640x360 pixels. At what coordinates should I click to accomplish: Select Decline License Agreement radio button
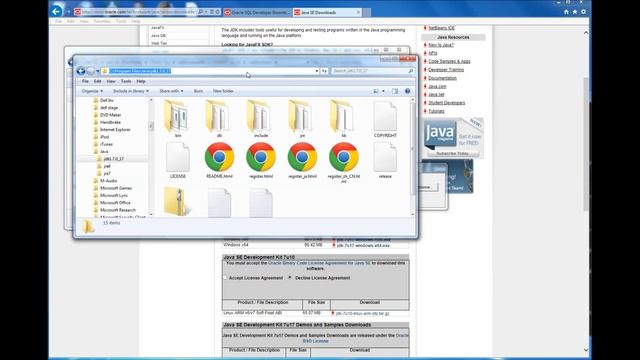pyautogui.click(x=290, y=278)
